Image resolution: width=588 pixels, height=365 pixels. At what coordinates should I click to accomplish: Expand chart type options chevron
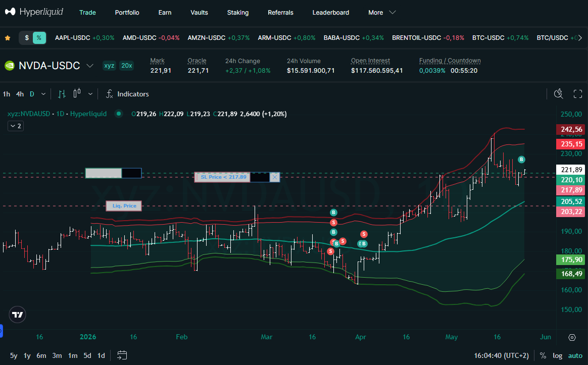click(x=90, y=94)
